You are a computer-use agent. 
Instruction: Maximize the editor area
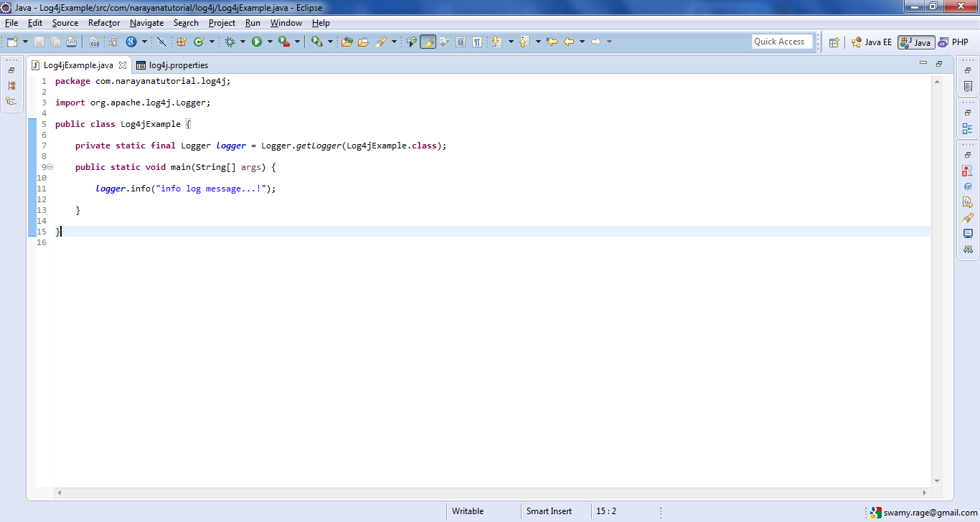click(x=939, y=64)
